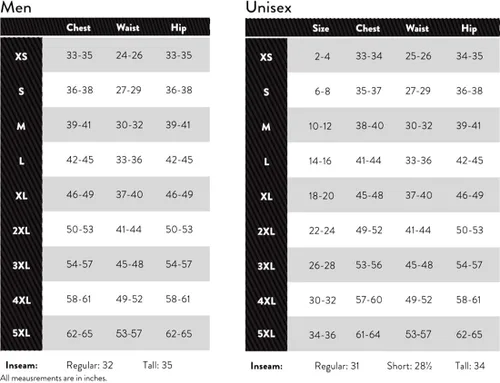
Task: Click the Men XL hip value 46-49
Action: [179, 194]
